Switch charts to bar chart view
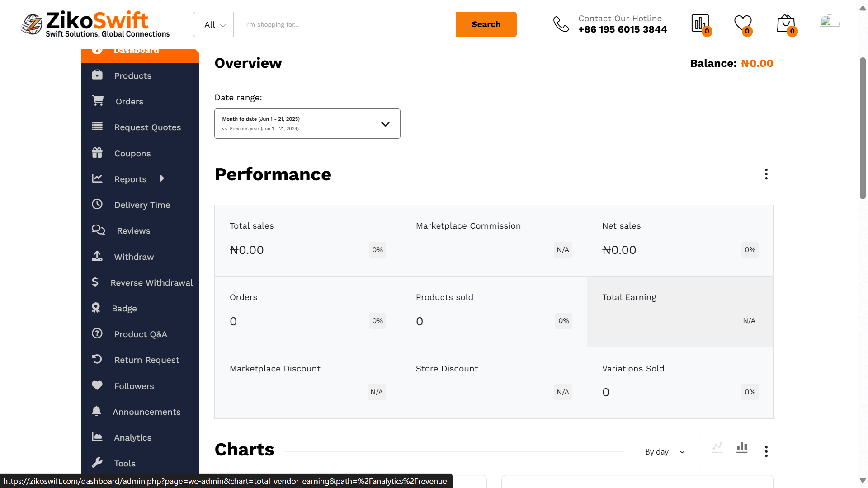The height and width of the screenshot is (488, 868). point(742,448)
